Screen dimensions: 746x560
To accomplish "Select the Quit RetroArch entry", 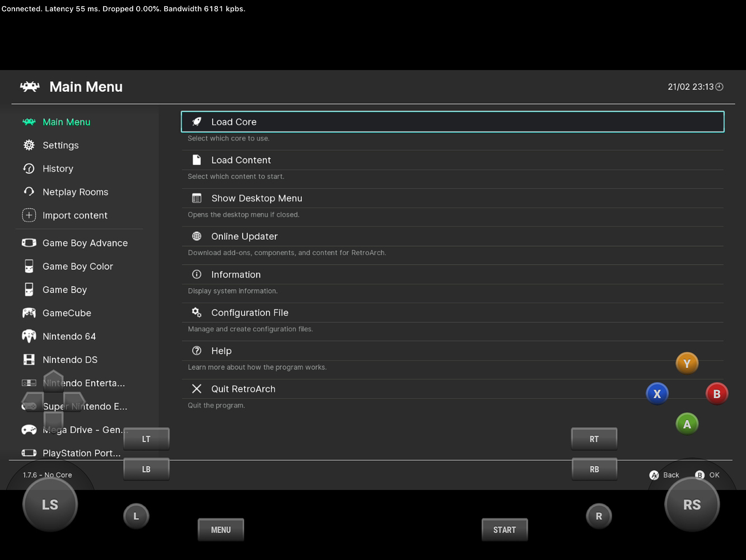I will pyautogui.click(x=453, y=388).
